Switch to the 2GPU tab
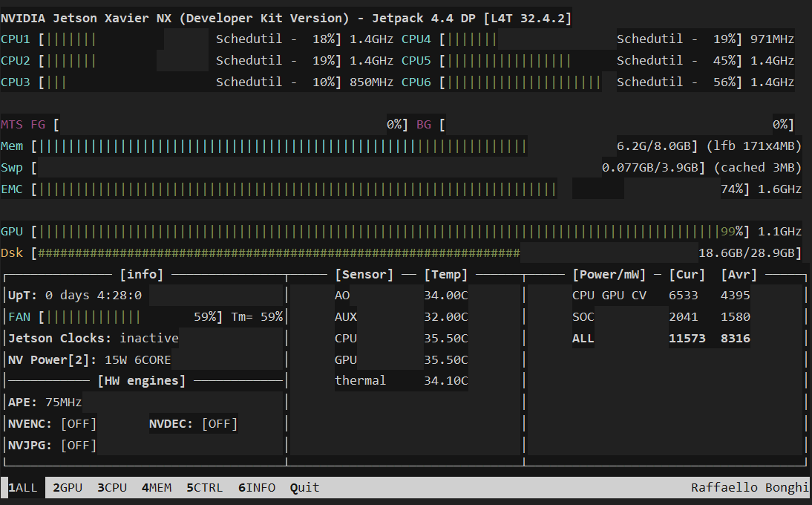Screen dimensions: 812x505 pos(68,488)
